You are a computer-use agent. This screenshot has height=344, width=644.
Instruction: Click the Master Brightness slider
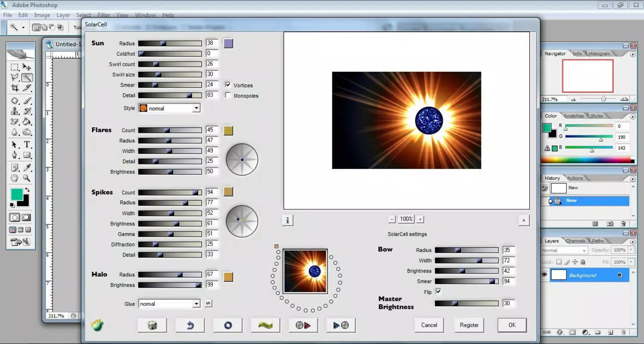(x=466, y=303)
